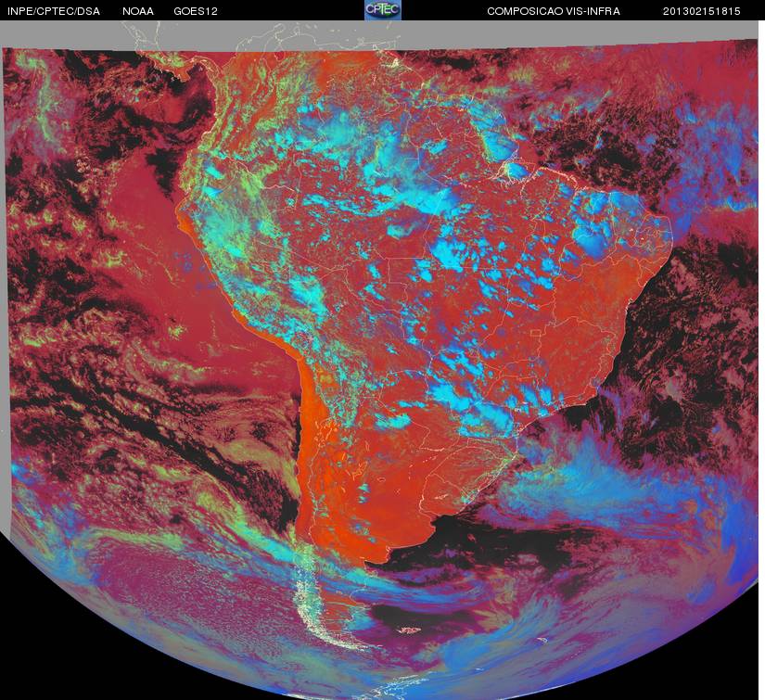The width and height of the screenshot is (765, 700).
Task: Click the INPE/CPTEC/DSA header text
Action: click(x=54, y=11)
